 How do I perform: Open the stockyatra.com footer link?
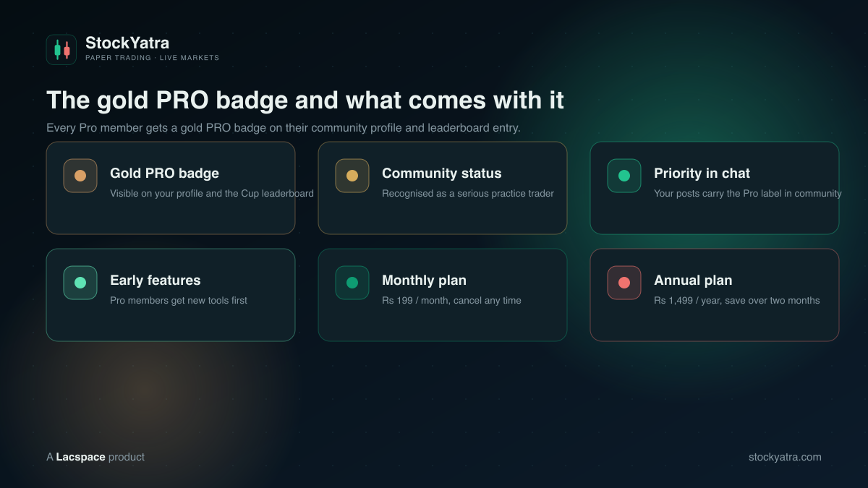tap(785, 457)
